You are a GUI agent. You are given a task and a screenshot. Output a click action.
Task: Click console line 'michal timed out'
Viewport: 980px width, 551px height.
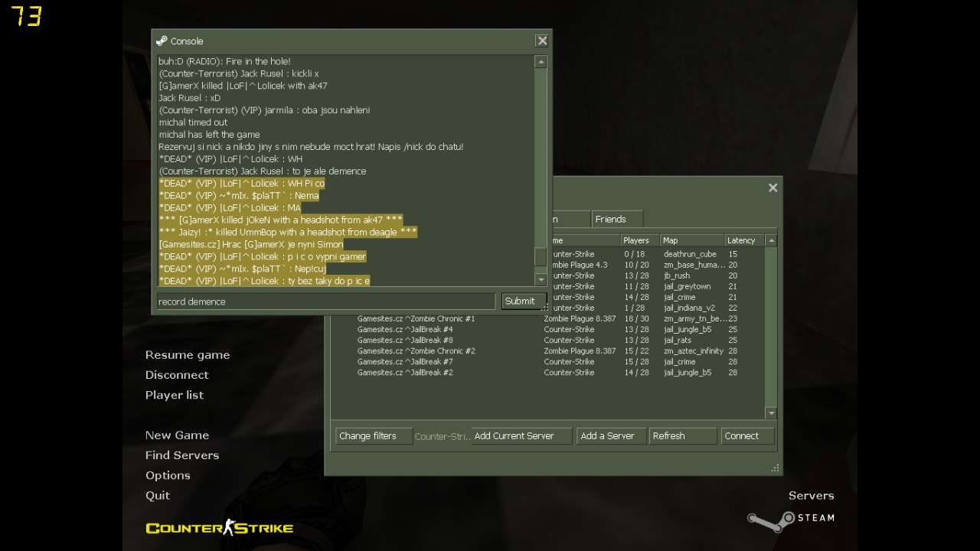193,122
